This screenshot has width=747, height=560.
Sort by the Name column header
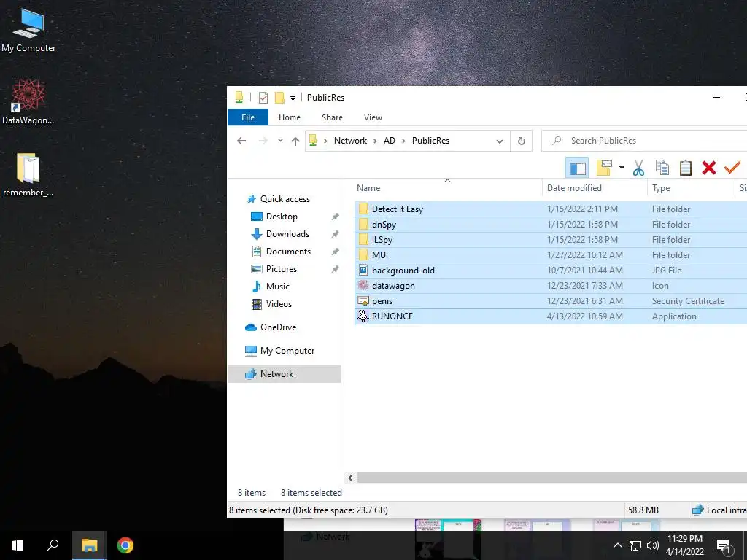[447, 188]
